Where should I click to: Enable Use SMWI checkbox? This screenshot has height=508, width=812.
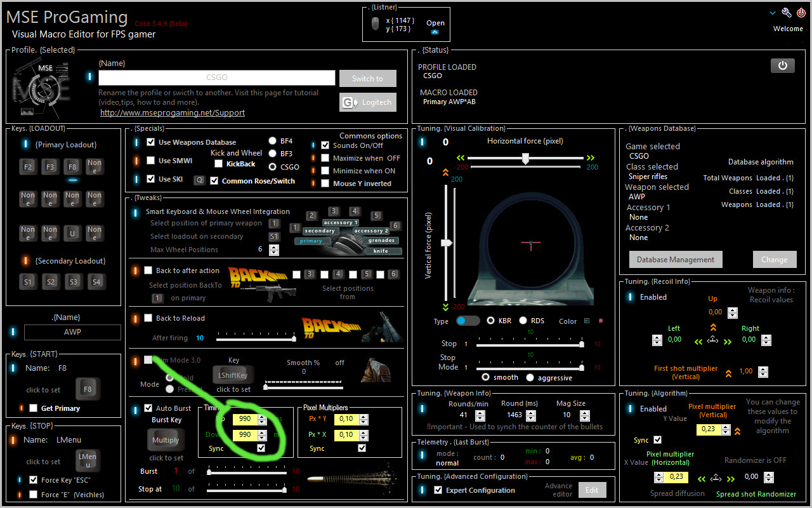pyautogui.click(x=151, y=161)
